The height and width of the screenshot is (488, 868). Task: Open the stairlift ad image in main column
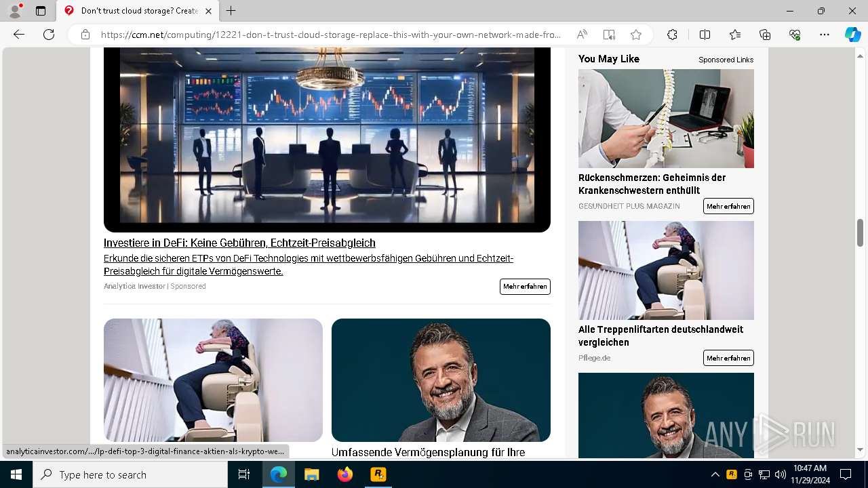coord(213,380)
